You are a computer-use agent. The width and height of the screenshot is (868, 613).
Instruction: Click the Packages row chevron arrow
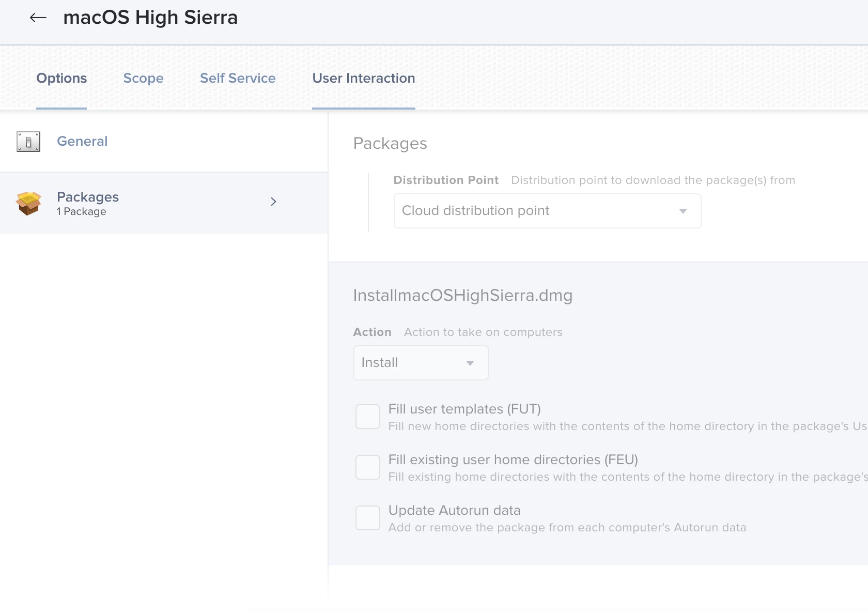pyautogui.click(x=273, y=202)
